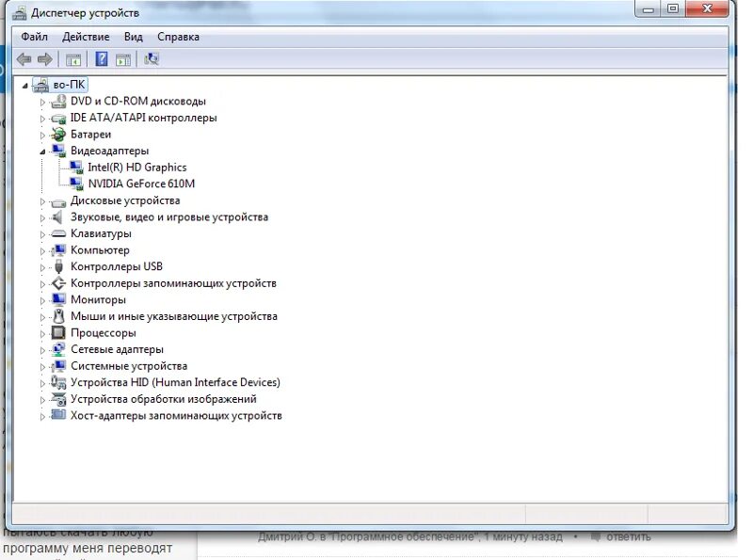Select the mouse icon for pointing devices

(x=58, y=316)
